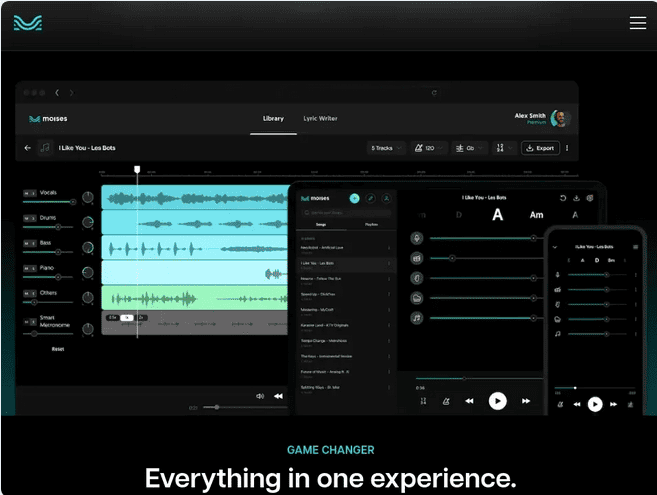Open the Gb key dropdown

point(470,148)
